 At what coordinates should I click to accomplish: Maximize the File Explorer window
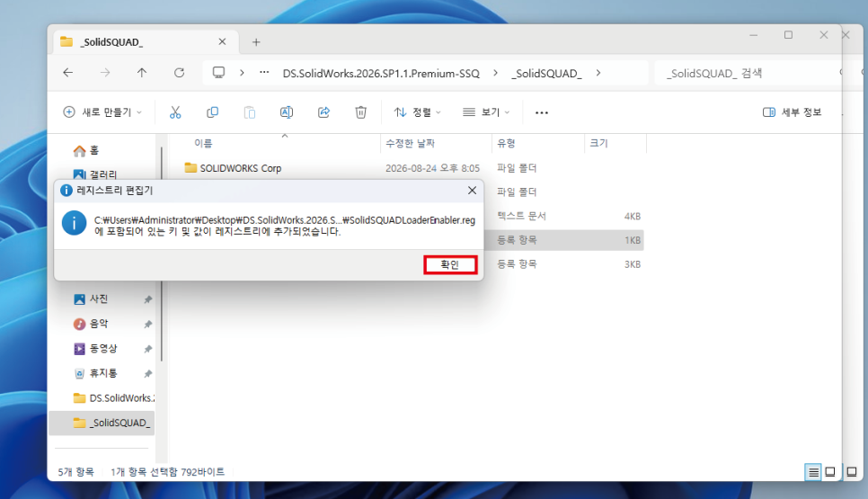click(x=788, y=35)
